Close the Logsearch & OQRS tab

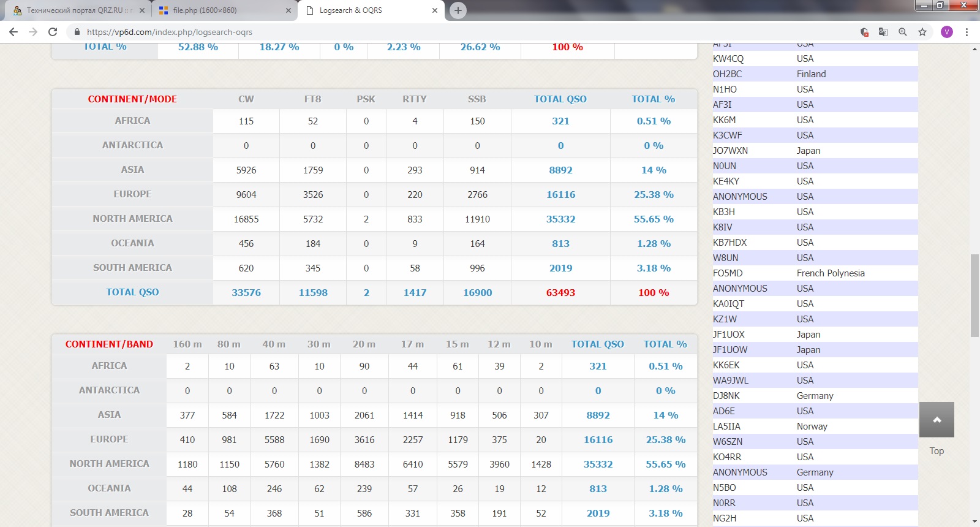[435, 10]
